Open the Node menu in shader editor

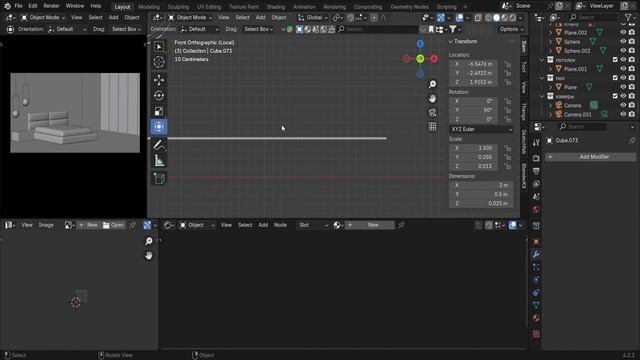tap(280, 225)
